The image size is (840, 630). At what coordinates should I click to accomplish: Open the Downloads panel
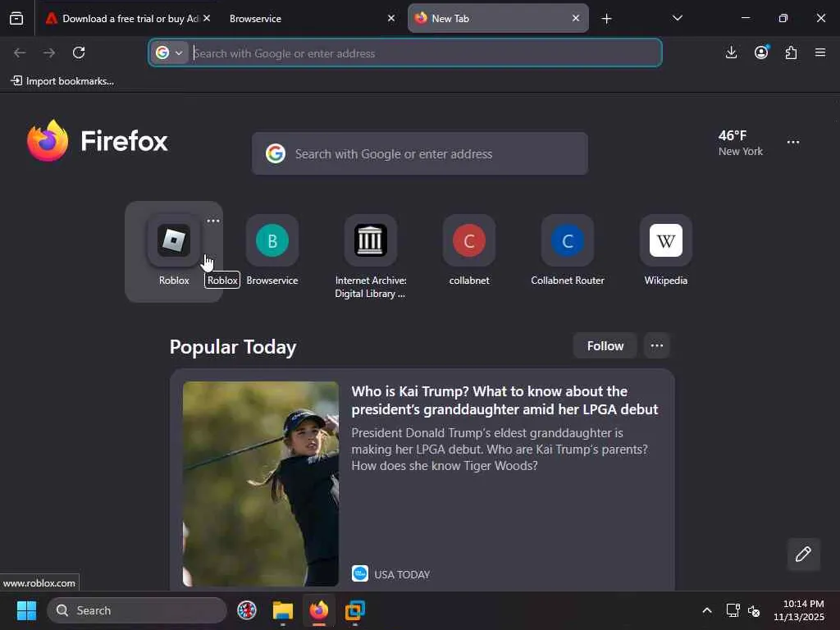[731, 52]
